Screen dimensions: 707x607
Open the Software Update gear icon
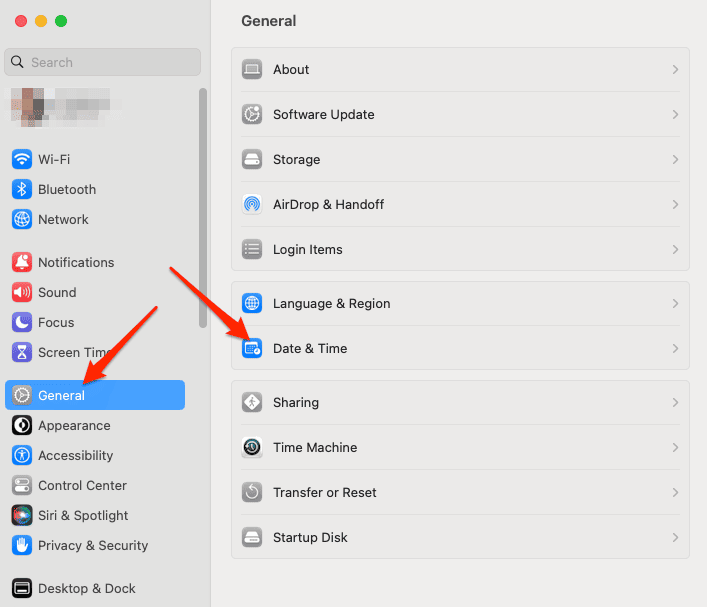pos(252,114)
